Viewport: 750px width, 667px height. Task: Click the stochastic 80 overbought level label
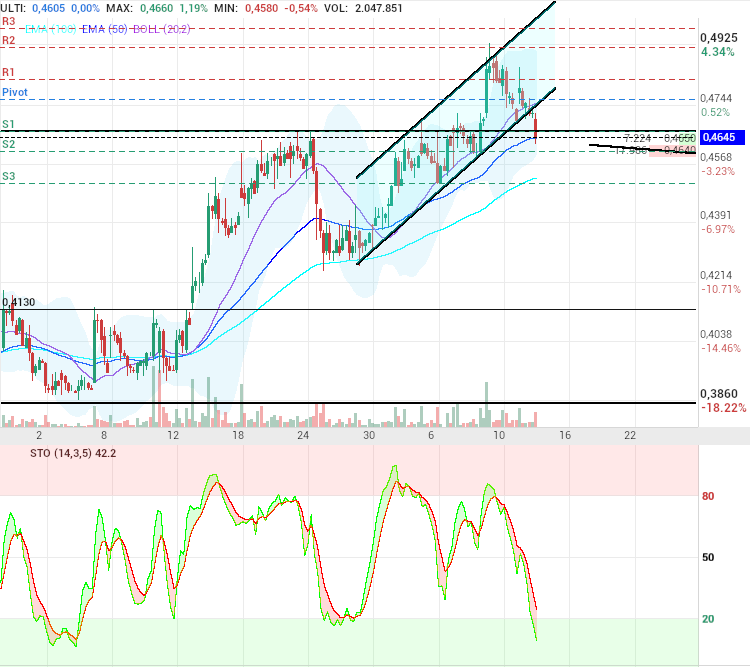pos(707,496)
